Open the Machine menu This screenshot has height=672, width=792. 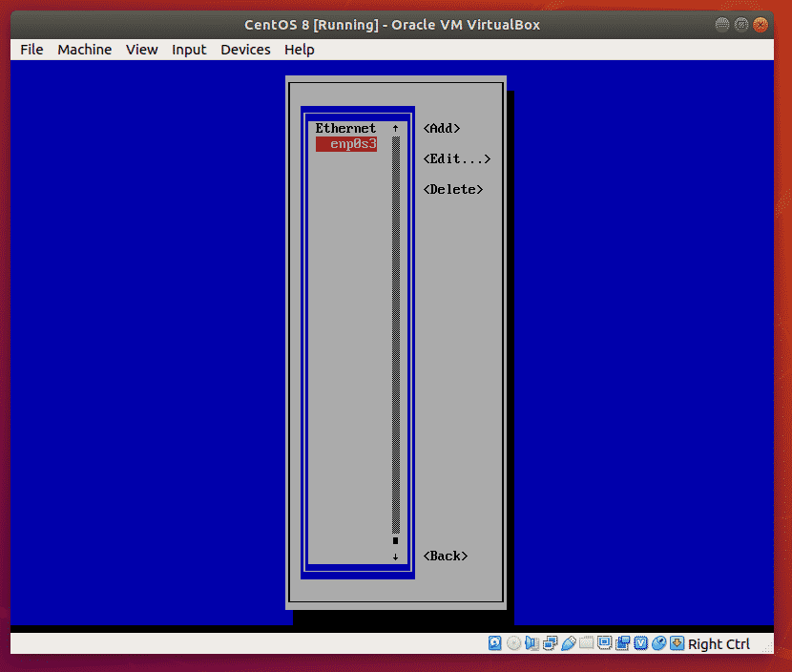[84, 50]
